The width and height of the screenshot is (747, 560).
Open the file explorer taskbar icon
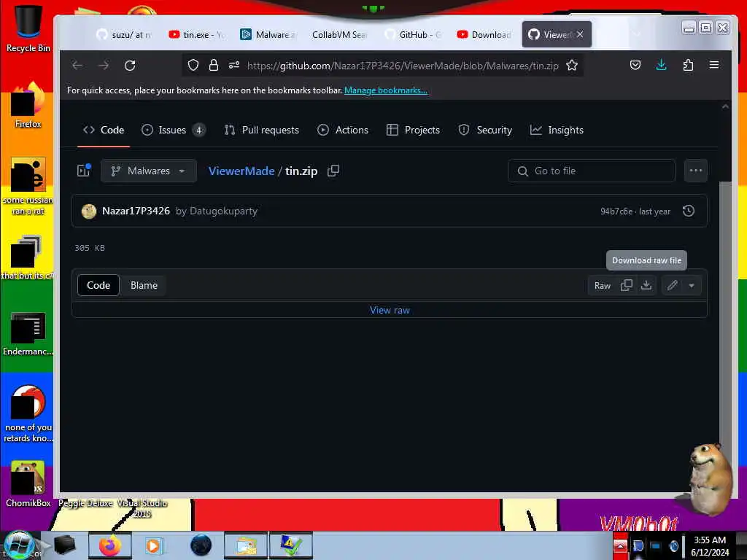tap(246, 545)
